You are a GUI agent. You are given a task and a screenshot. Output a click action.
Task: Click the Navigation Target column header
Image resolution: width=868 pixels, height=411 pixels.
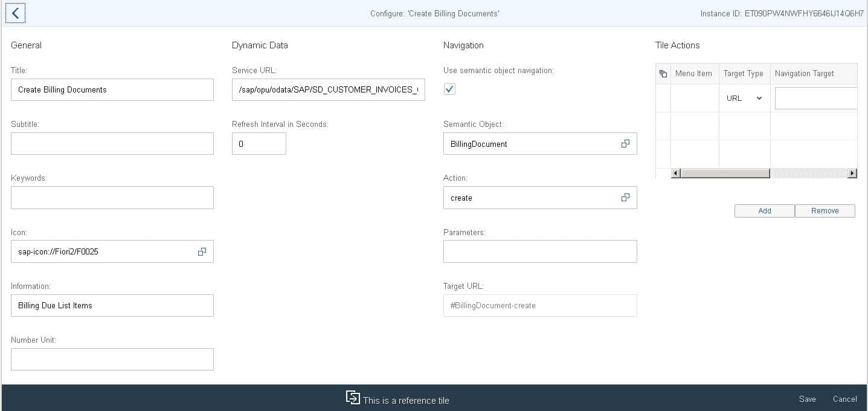point(804,74)
